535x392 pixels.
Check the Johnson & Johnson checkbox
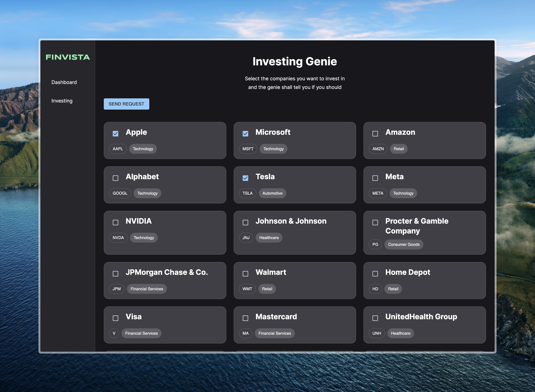245,222
